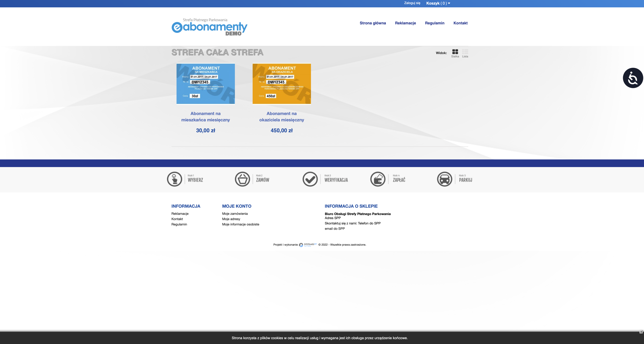This screenshot has width=644, height=344.
Task: Switch to Lista list view icon
Action: click(x=465, y=52)
